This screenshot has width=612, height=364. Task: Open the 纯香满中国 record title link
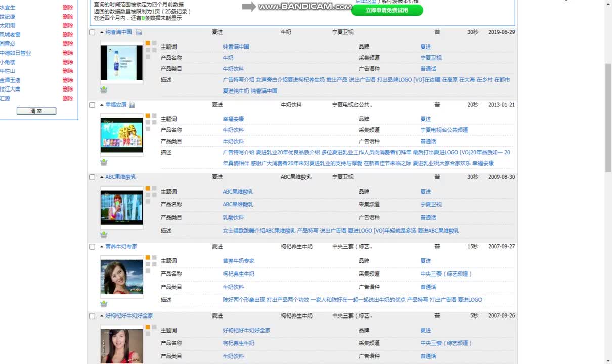coord(118,32)
